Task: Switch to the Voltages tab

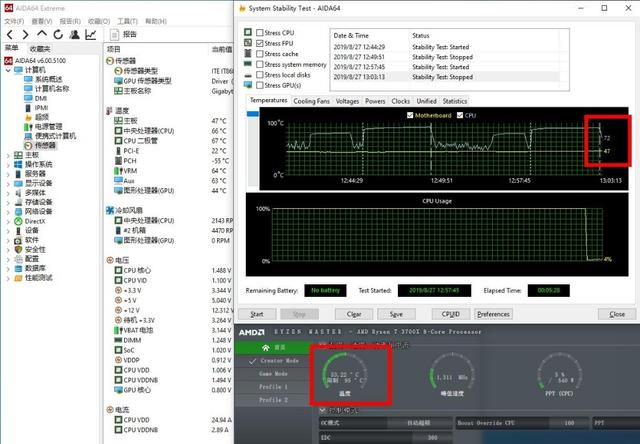Action: coord(347,101)
